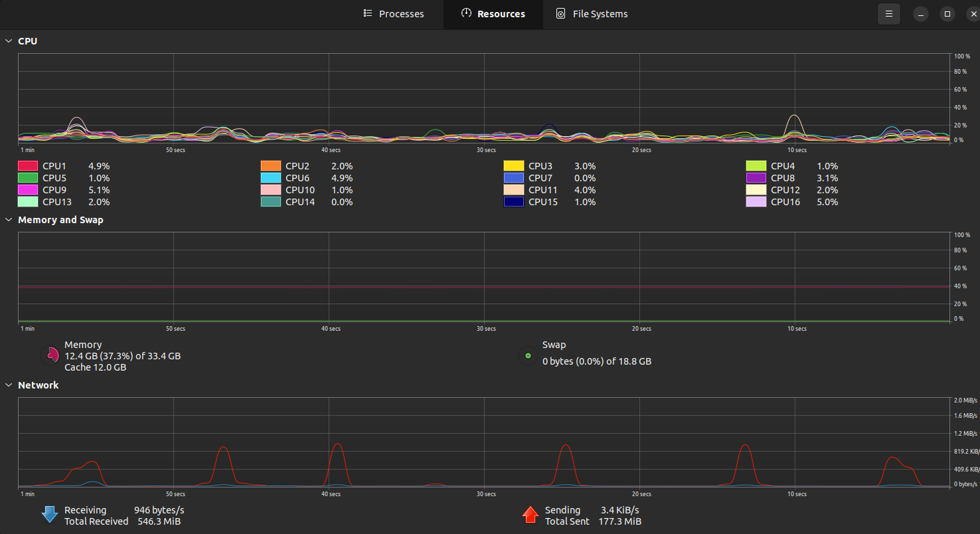Collapse the Memory and Swap section

coord(9,220)
